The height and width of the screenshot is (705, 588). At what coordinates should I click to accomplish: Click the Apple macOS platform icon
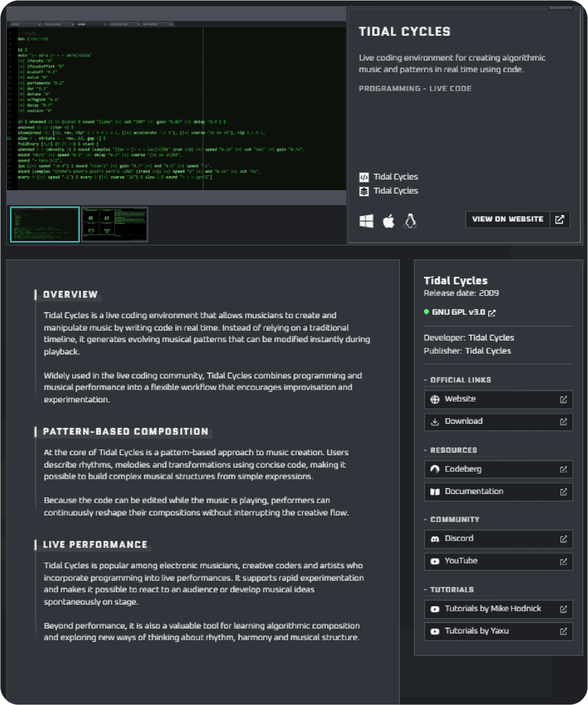[x=388, y=221]
